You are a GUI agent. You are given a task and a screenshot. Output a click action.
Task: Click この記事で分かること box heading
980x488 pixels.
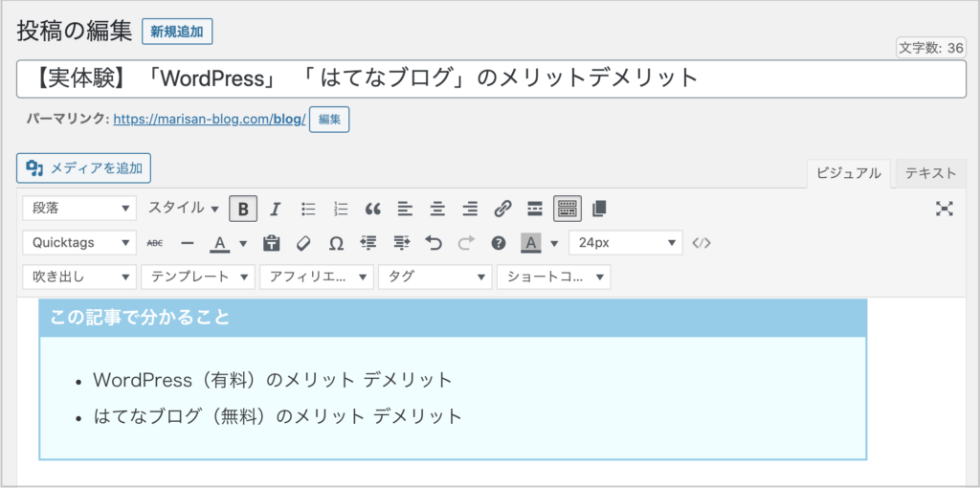pyautogui.click(x=140, y=318)
